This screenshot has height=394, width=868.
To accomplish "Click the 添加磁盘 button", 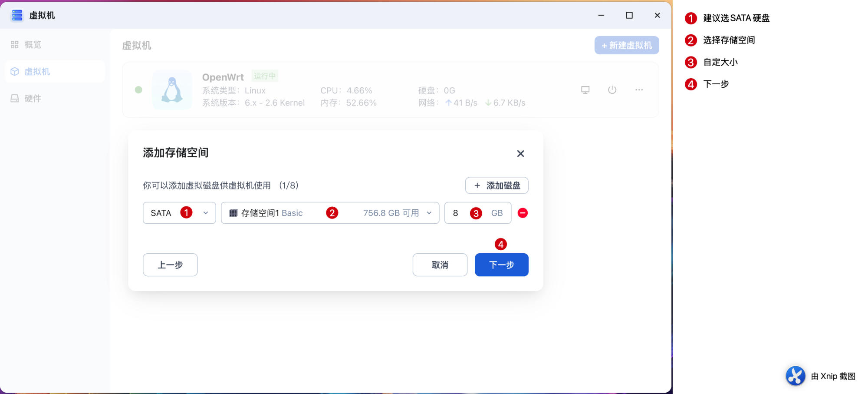I will click(x=496, y=185).
